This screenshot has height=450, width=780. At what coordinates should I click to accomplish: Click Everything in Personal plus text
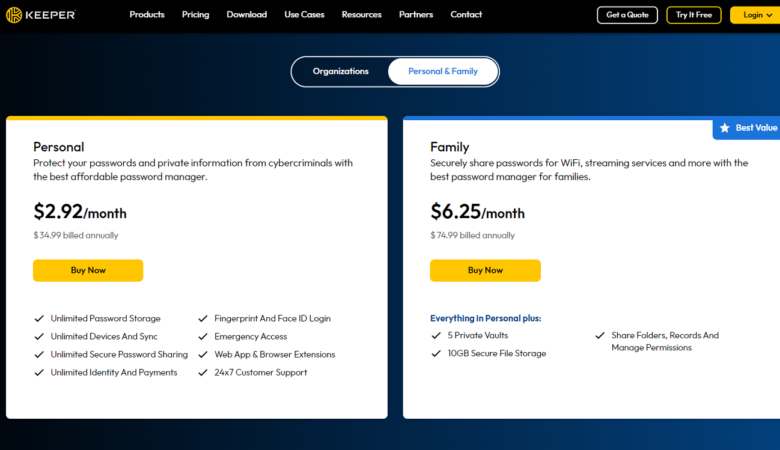[x=486, y=318]
